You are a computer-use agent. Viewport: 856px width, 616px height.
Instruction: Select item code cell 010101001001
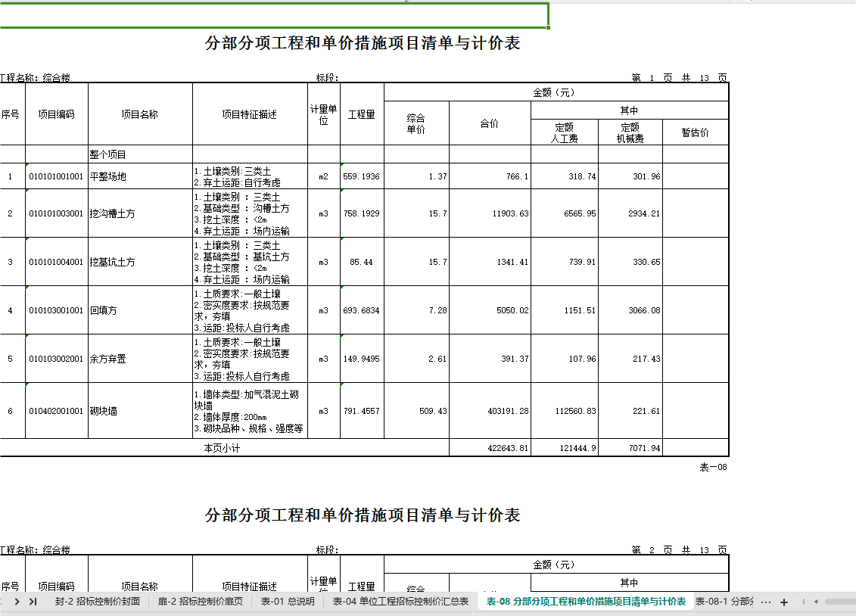point(56,176)
